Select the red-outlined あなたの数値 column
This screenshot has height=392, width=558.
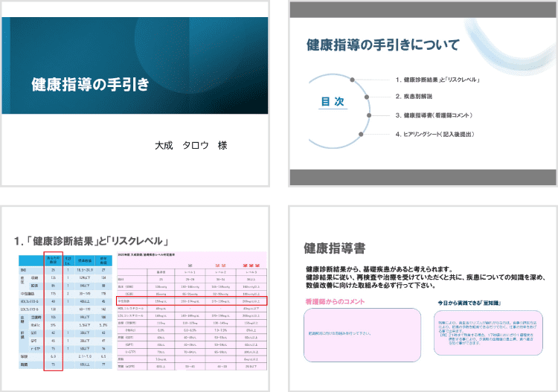tap(53, 312)
